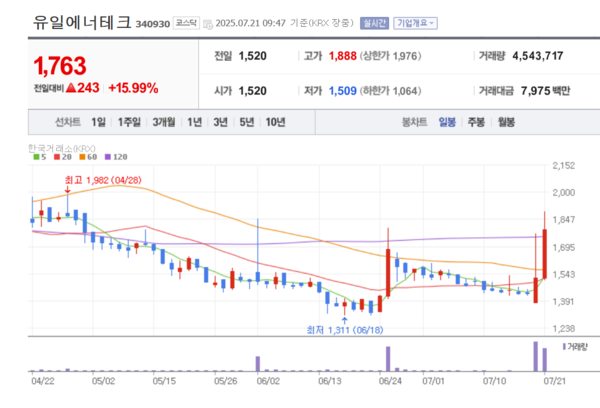This screenshot has width=600, height=408.
Task: Switch to 월봉 monthly candle chart
Action: (x=506, y=122)
